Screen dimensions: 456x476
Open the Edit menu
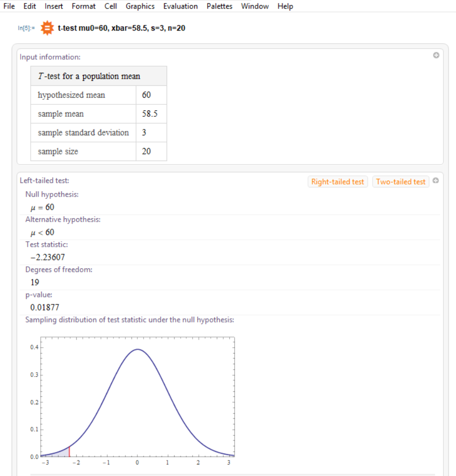(x=30, y=6)
